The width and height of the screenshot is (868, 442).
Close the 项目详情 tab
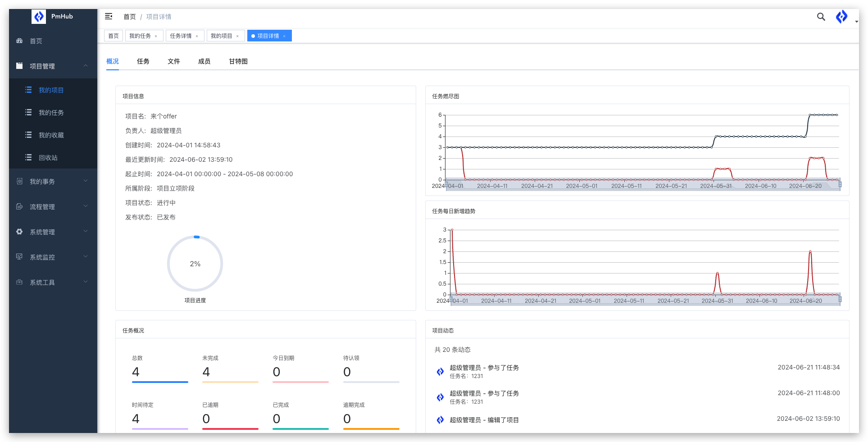(284, 36)
